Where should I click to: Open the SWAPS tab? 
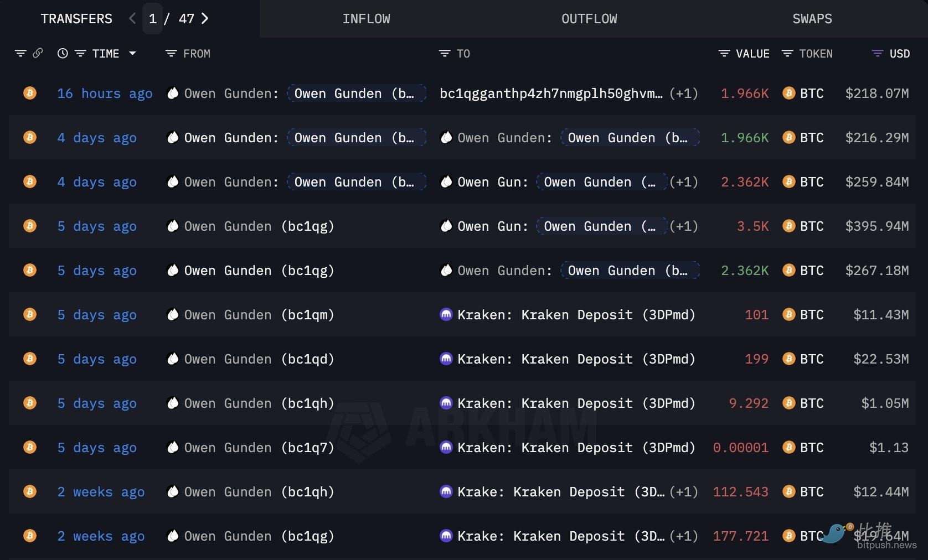[812, 19]
